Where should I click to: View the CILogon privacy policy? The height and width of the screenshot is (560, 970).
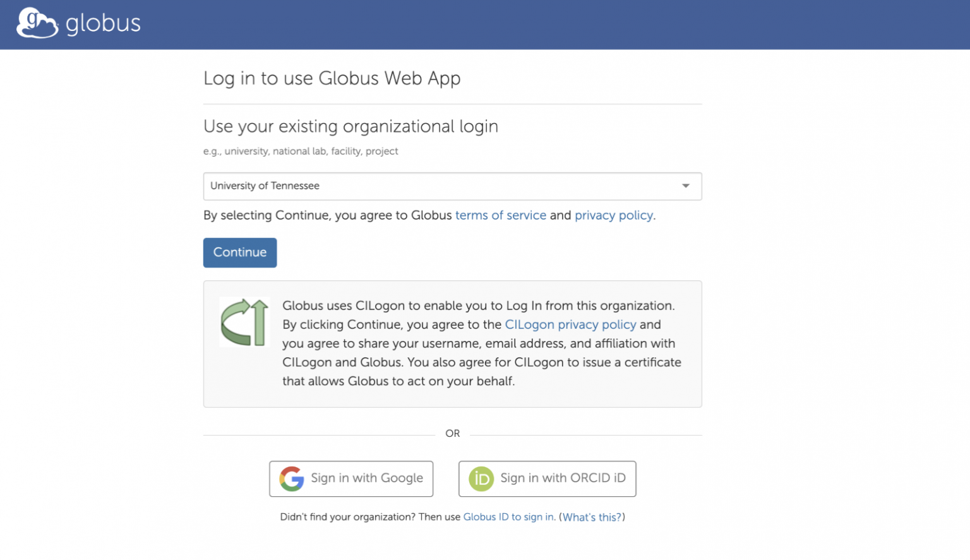(x=570, y=325)
